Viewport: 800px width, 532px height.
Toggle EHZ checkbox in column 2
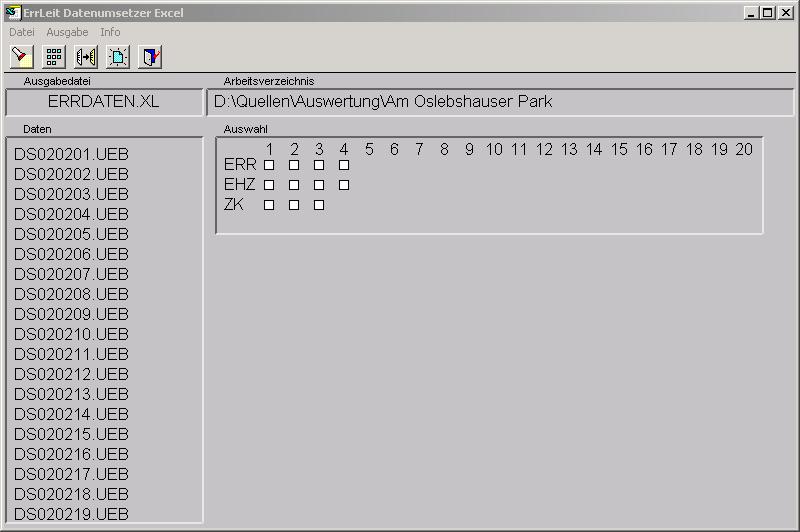coord(294,185)
